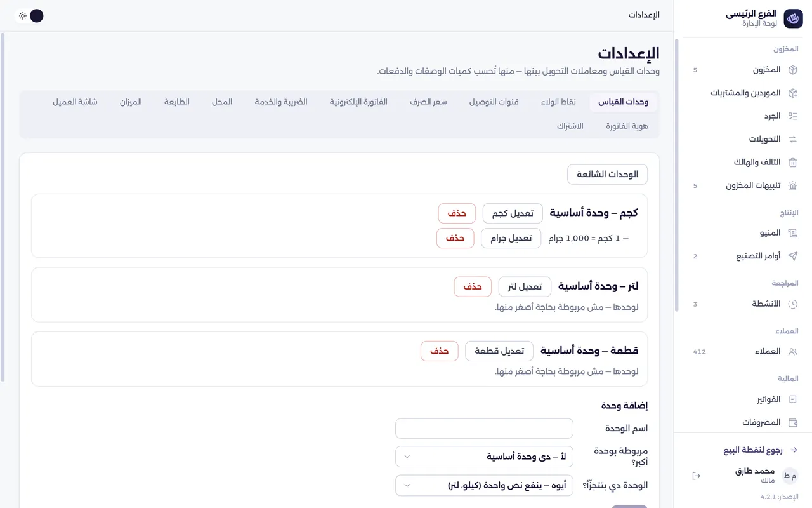Image resolution: width=812 pixels, height=508 pixels.
Task: Toggle the light/dark theme switch
Action: point(30,16)
